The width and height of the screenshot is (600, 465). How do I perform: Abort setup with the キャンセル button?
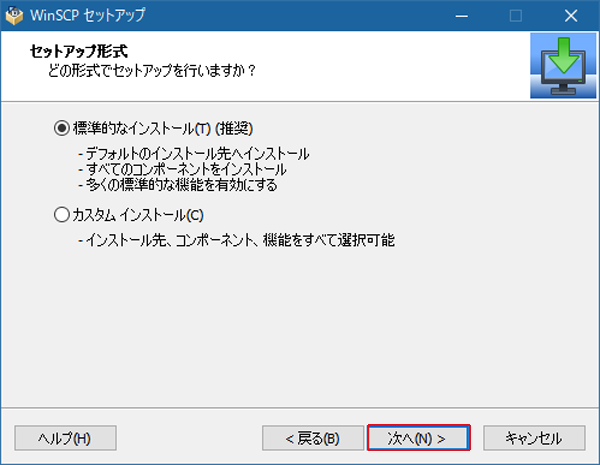(x=533, y=438)
